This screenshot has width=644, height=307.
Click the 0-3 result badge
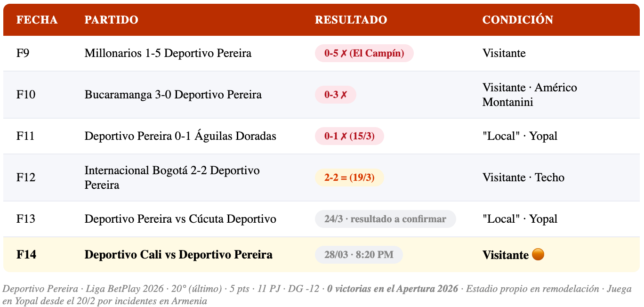click(335, 95)
